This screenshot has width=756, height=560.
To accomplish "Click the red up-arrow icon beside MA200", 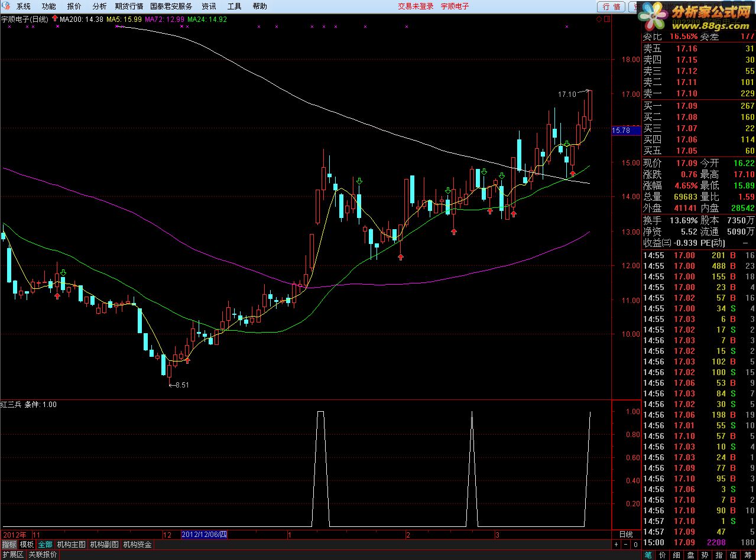I will (x=55, y=19).
